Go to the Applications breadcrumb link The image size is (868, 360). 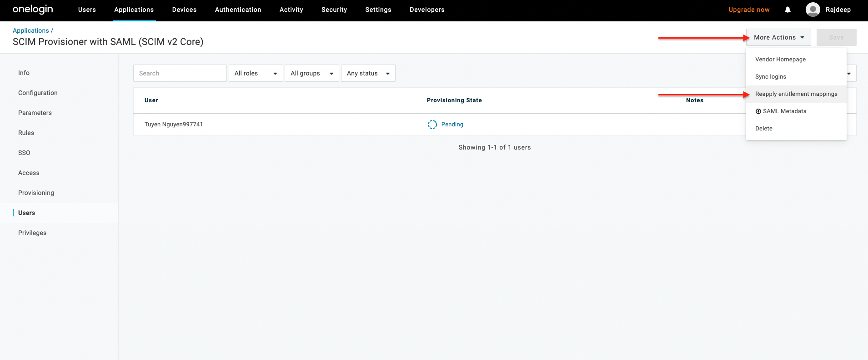[30, 30]
